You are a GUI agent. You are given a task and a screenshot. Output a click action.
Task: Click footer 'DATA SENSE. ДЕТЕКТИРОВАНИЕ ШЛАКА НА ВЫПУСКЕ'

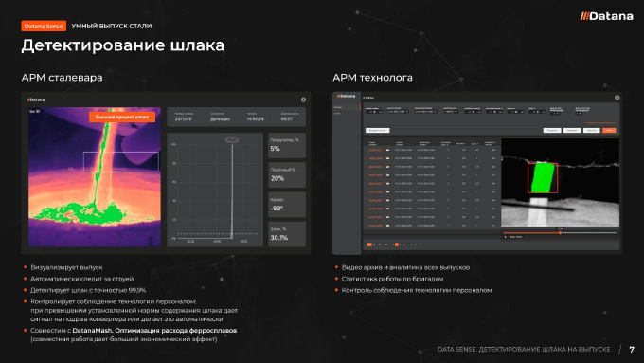click(x=524, y=350)
